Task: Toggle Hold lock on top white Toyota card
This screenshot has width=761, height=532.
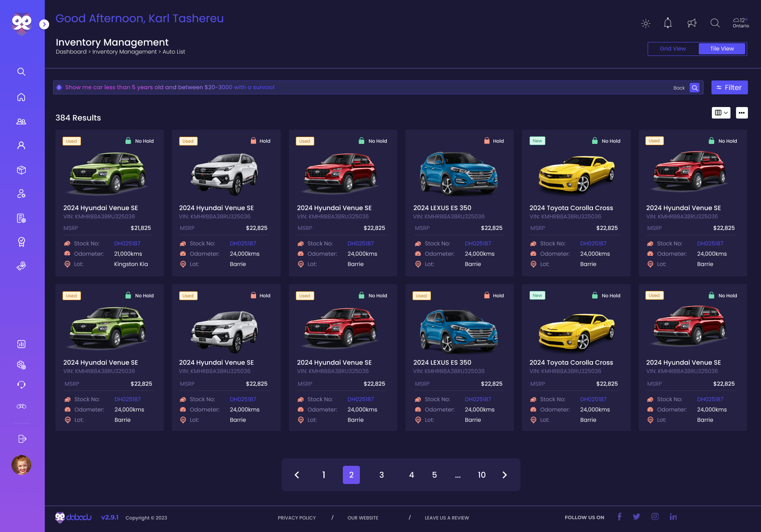Action: click(x=253, y=141)
